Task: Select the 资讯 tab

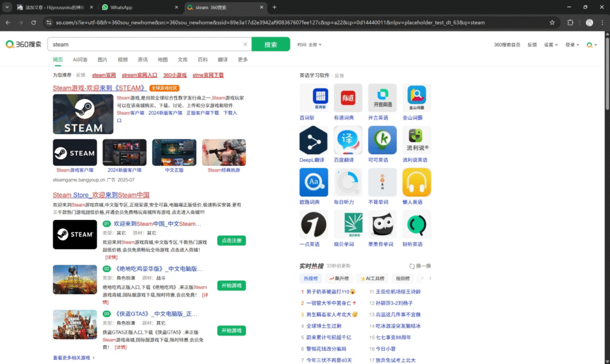Action: [x=143, y=60]
